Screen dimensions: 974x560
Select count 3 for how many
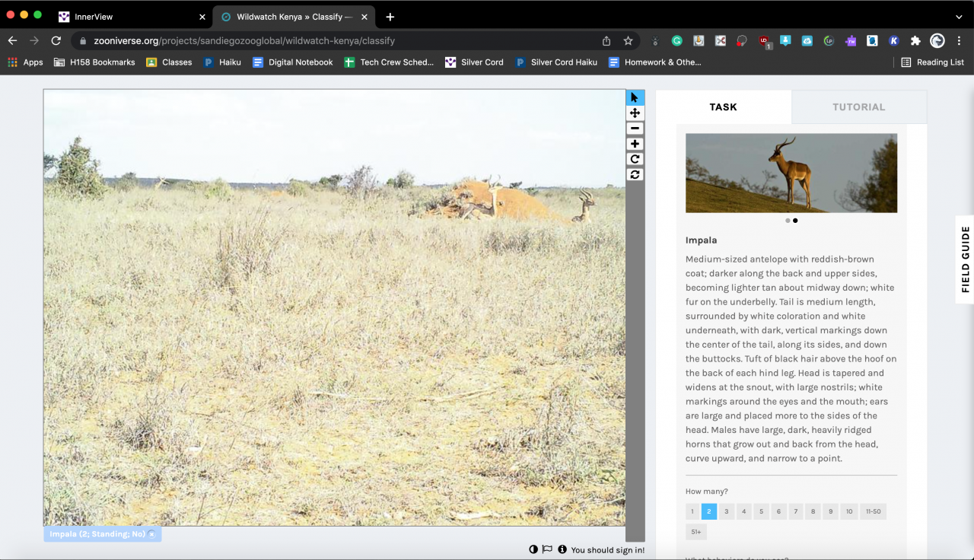(727, 511)
